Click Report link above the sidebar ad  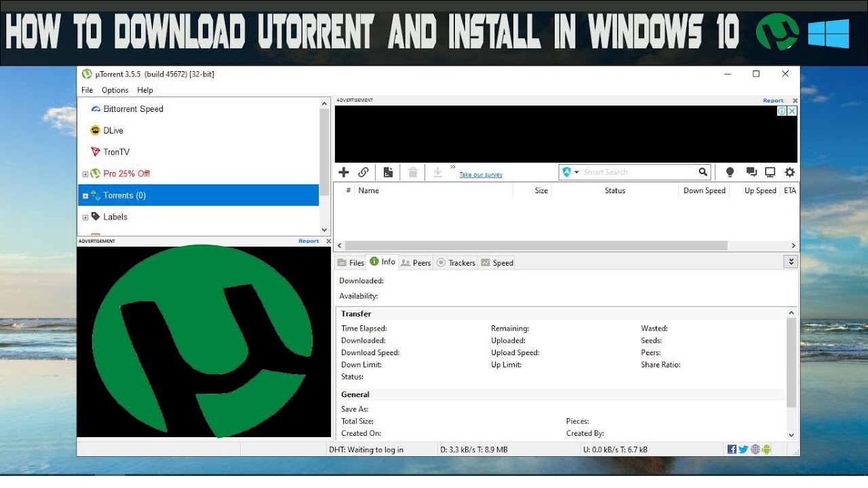coord(309,241)
